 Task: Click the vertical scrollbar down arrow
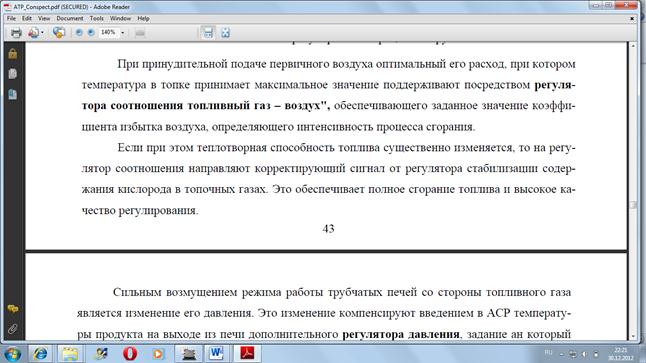coord(633,336)
